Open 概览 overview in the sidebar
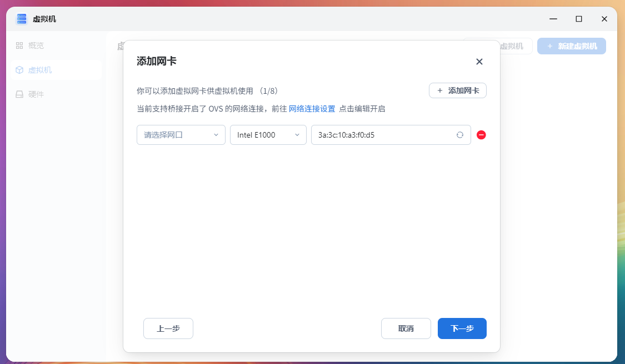625x364 pixels. coord(36,46)
